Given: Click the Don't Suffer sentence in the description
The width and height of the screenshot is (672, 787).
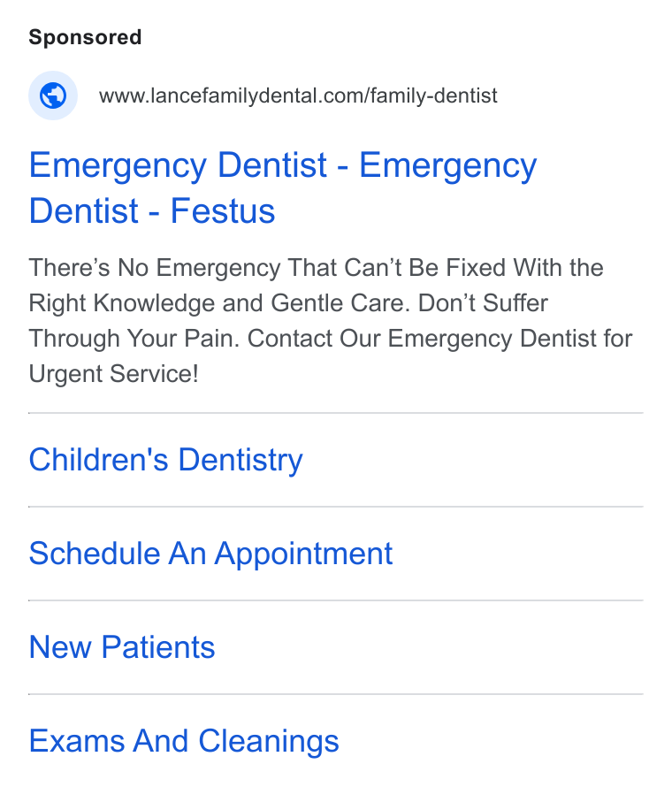Looking at the screenshot, I should 331,321.
